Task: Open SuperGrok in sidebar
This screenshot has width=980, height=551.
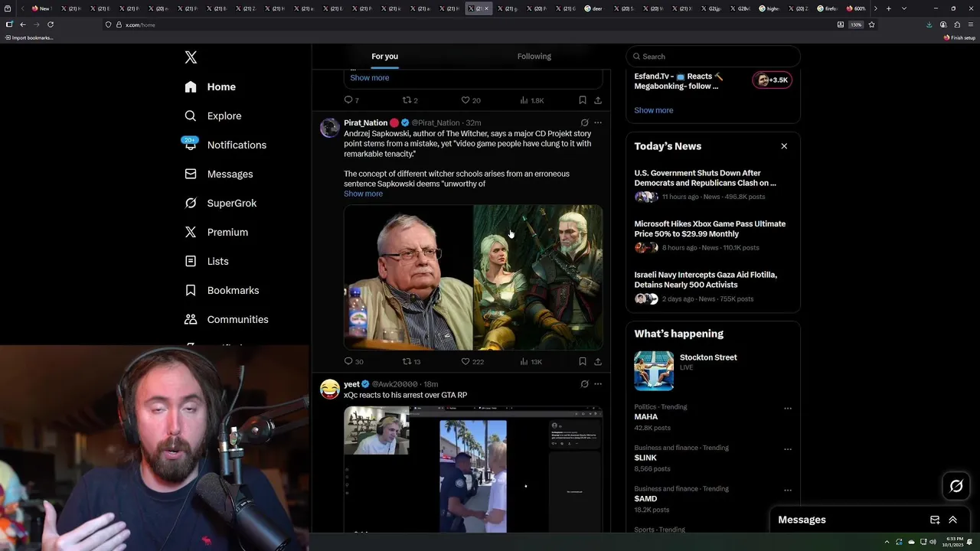Action: coord(220,204)
